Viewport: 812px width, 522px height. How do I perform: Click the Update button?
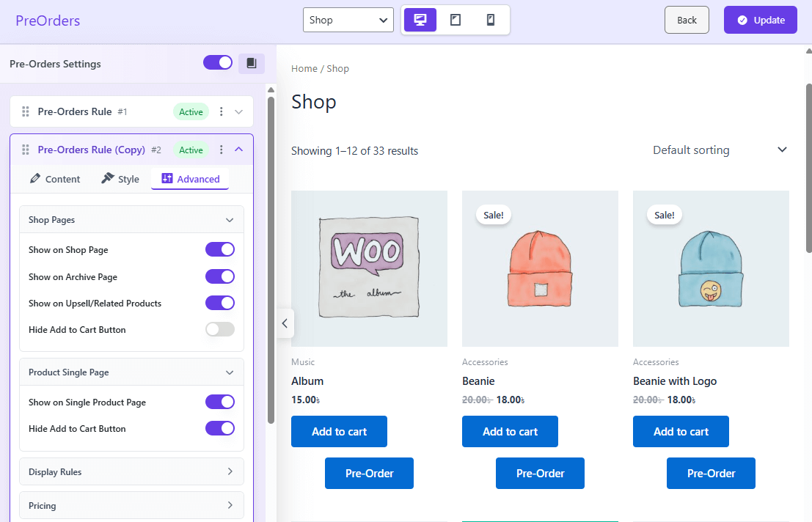[x=760, y=21]
